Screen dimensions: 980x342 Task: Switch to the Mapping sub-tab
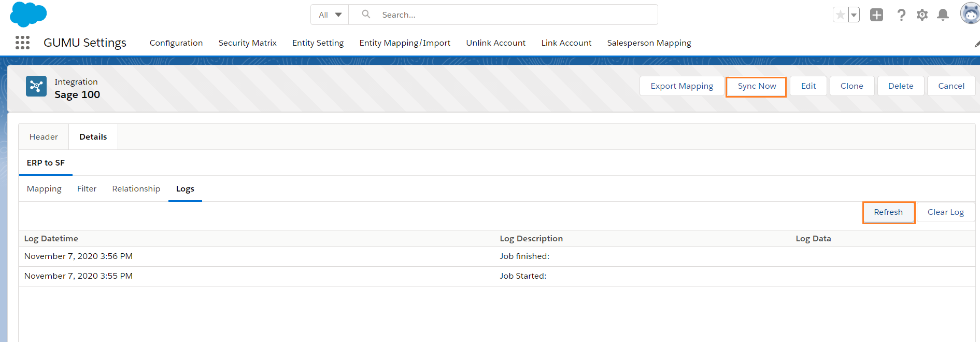pyautogui.click(x=44, y=189)
